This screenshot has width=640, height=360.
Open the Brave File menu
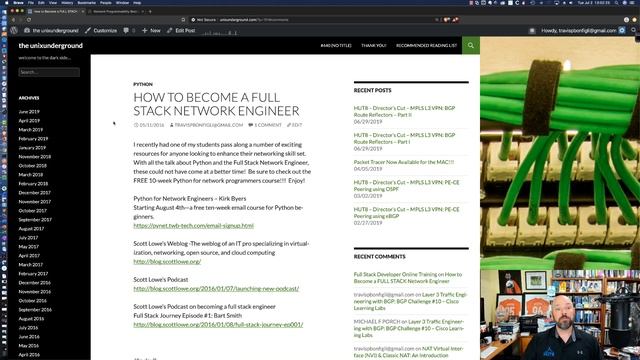[31, 2]
